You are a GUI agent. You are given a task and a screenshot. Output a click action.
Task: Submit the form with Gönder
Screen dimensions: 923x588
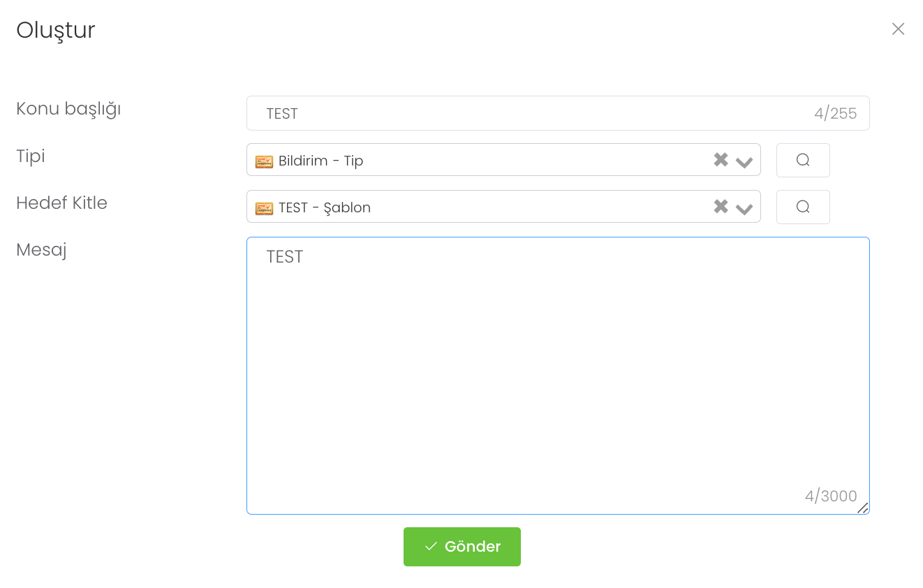(462, 547)
